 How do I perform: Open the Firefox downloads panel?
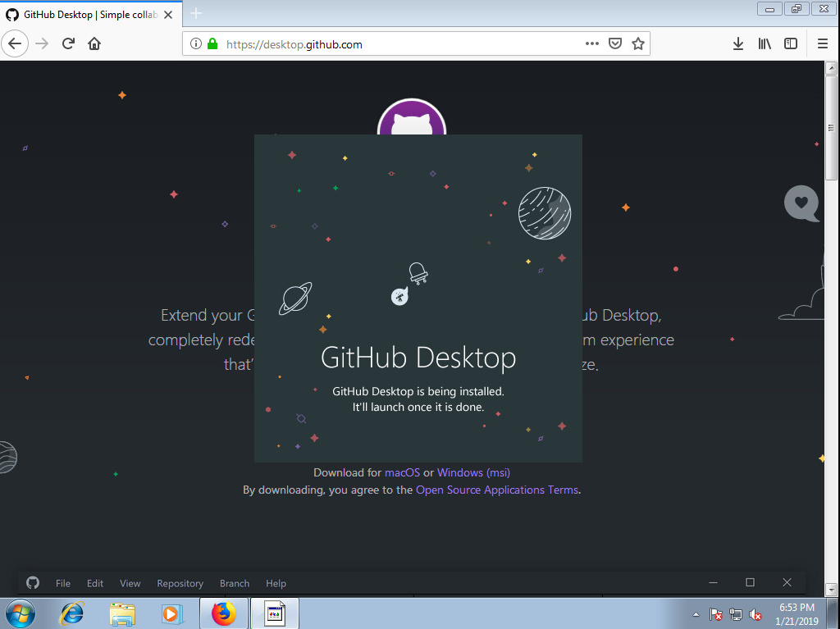[x=738, y=43]
